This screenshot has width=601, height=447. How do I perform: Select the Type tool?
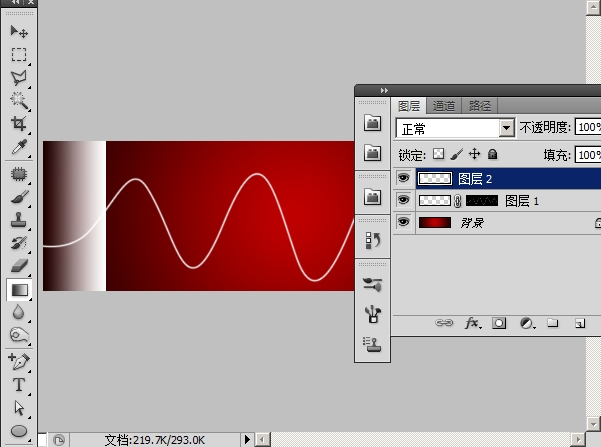(19, 385)
